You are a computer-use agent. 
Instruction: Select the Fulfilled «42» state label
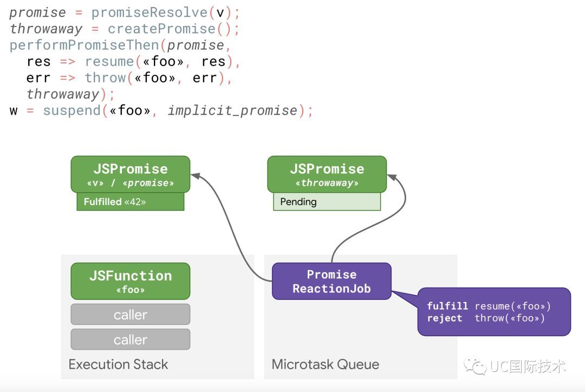pos(131,202)
